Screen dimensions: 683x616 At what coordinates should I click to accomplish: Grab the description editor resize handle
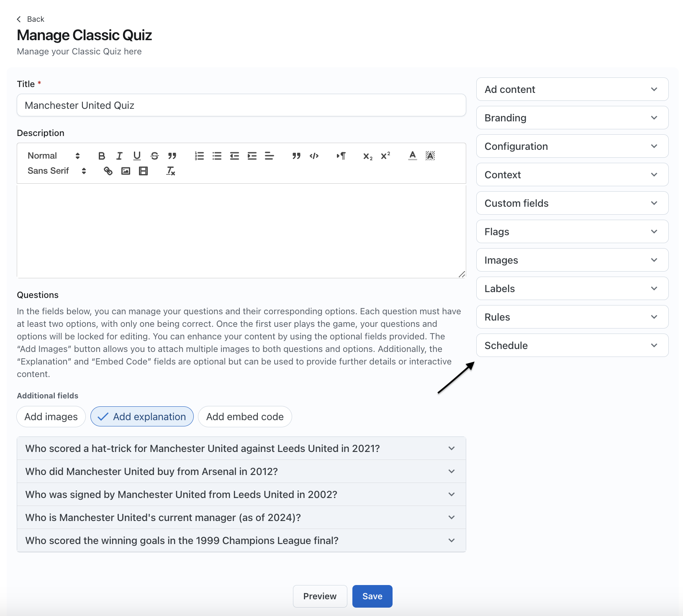(x=462, y=274)
